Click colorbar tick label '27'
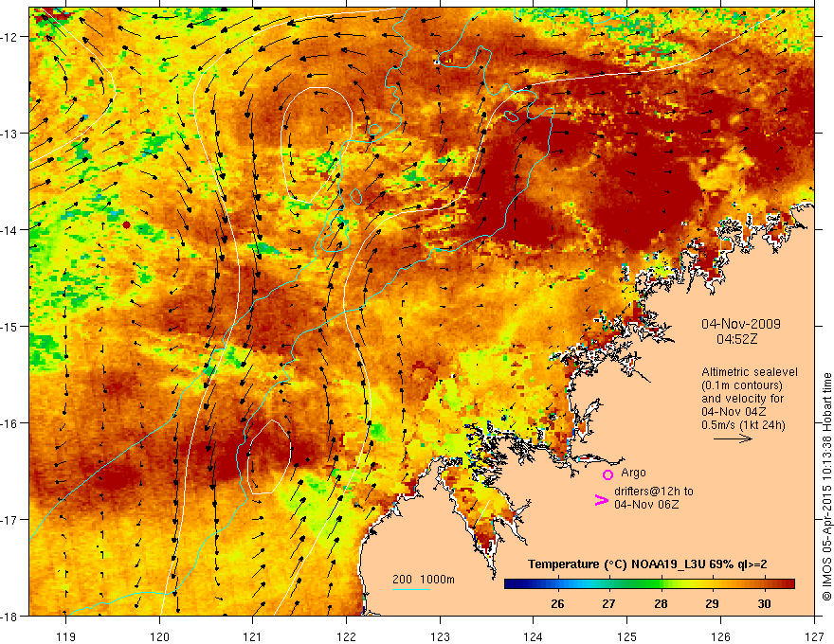This screenshot has width=834, height=644. (x=609, y=603)
